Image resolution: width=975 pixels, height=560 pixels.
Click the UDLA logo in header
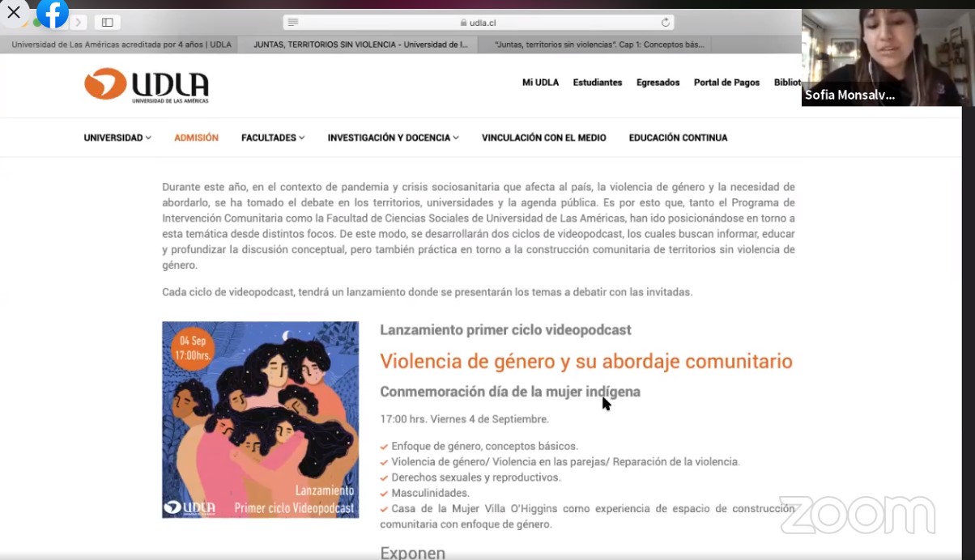[x=147, y=84]
